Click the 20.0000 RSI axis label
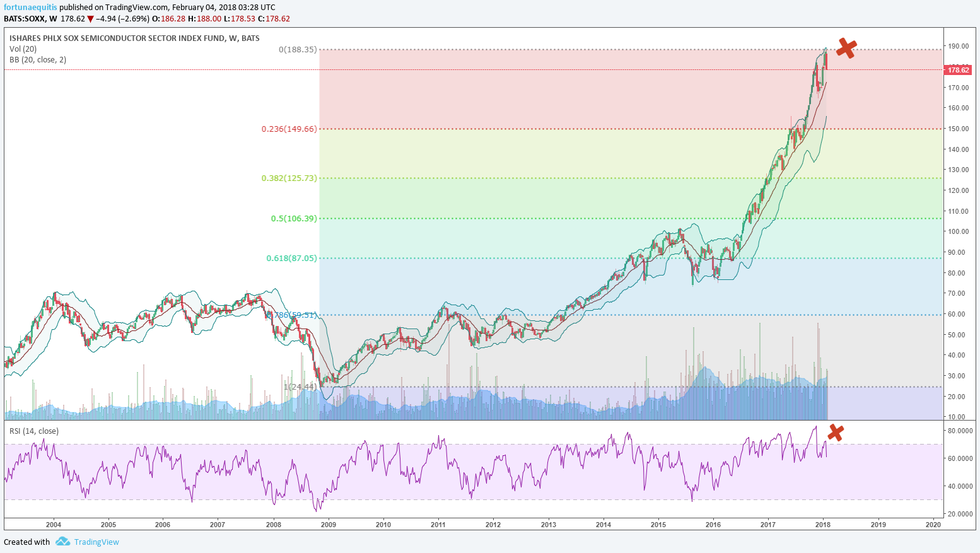The width and height of the screenshot is (980, 553). coord(961,514)
